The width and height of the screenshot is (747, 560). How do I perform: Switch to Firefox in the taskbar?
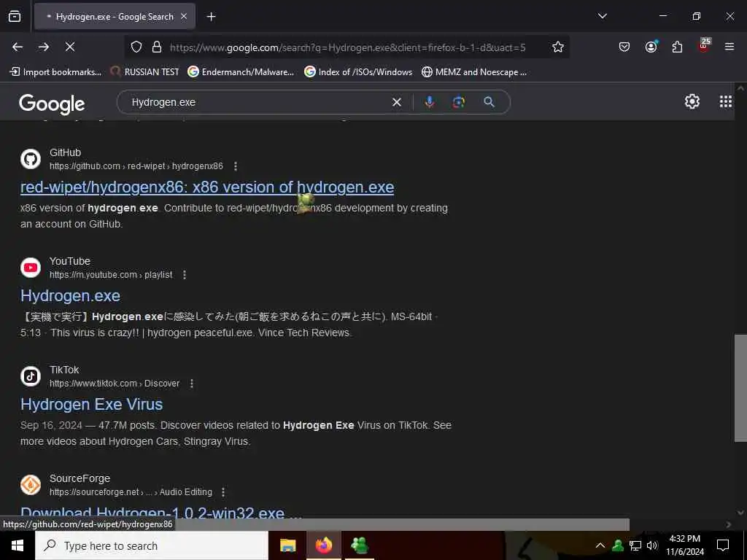[323, 545]
